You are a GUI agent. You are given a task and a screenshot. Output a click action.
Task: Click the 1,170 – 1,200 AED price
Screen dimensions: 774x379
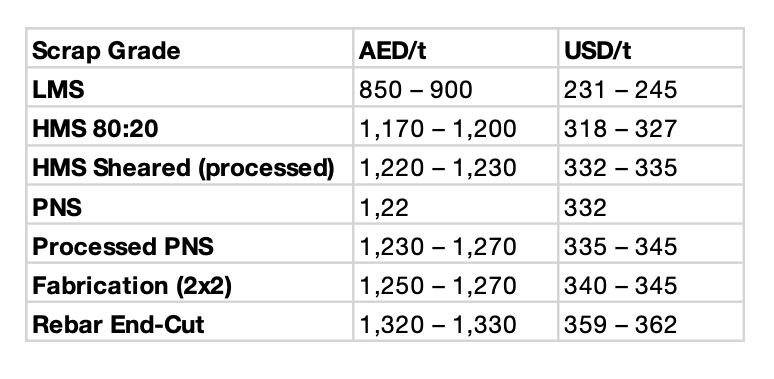pos(438,129)
